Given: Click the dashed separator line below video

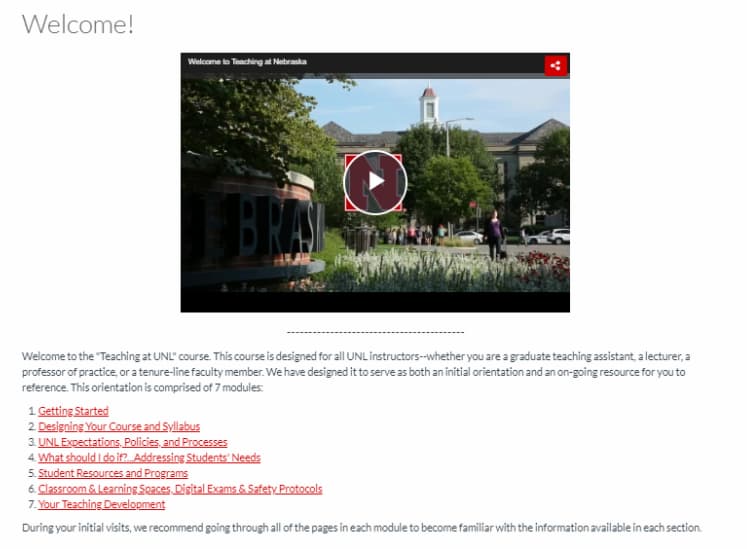Looking at the screenshot, I should tap(375, 332).
